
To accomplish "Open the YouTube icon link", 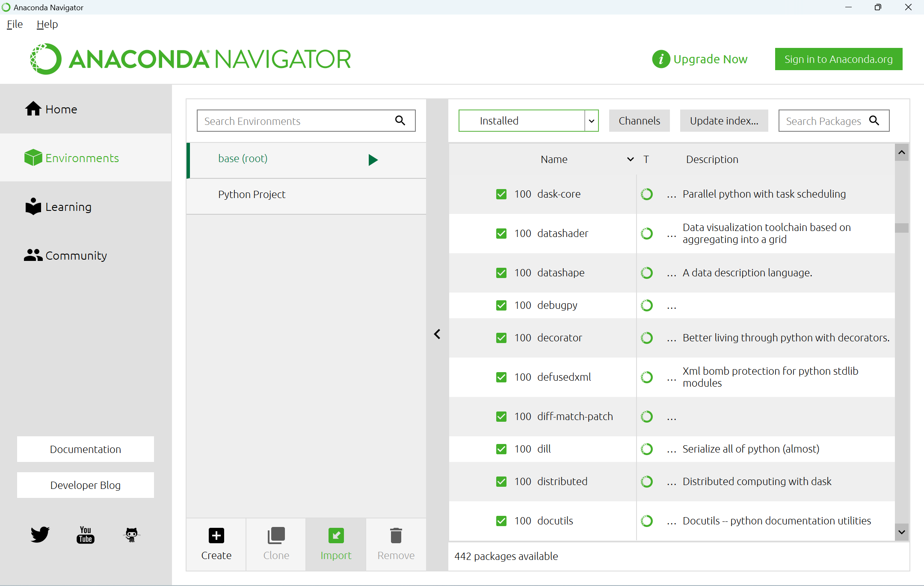I will pyautogui.click(x=86, y=535).
